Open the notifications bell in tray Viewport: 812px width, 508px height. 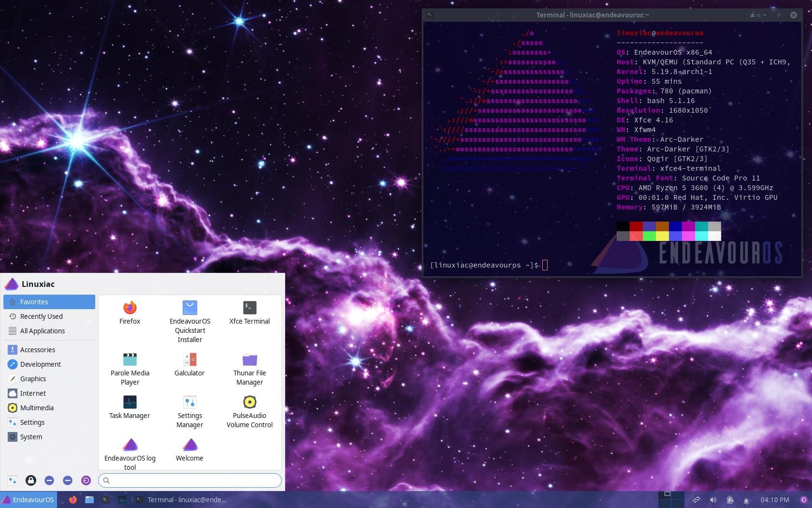coord(747,500)
